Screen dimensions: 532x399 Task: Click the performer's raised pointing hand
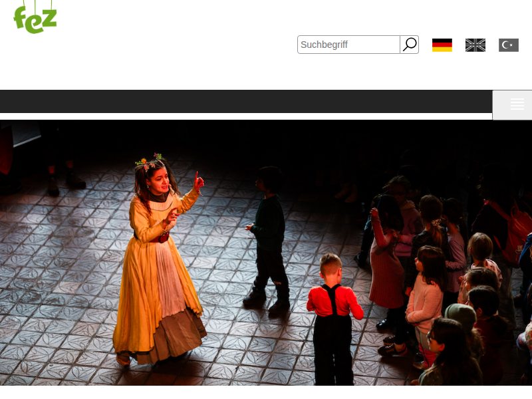coord(198,181)
